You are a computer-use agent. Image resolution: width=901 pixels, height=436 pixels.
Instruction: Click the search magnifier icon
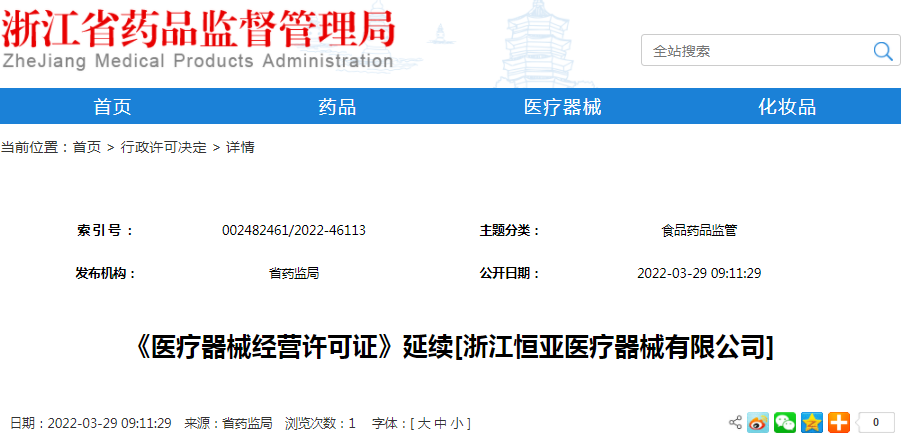(882, 51)
